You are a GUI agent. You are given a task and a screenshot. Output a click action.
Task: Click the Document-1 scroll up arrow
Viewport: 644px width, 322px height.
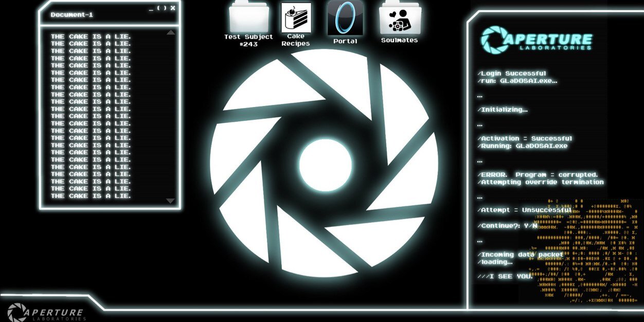coord(171,32)
